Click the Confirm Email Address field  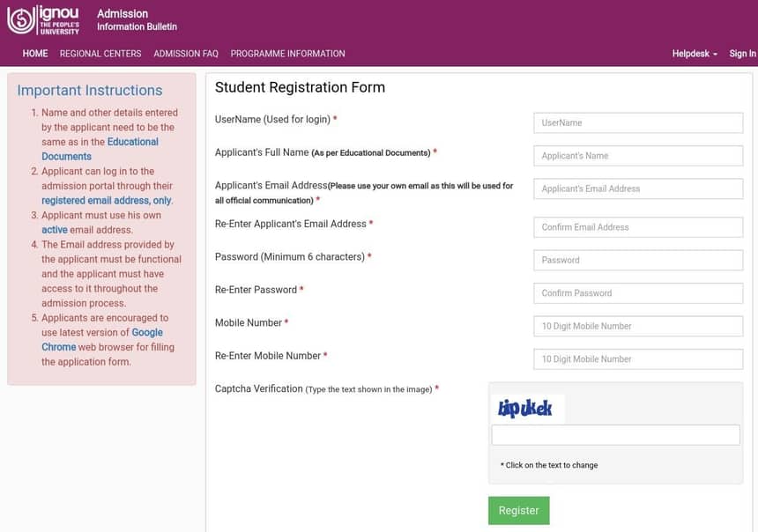tap(638, 227)
